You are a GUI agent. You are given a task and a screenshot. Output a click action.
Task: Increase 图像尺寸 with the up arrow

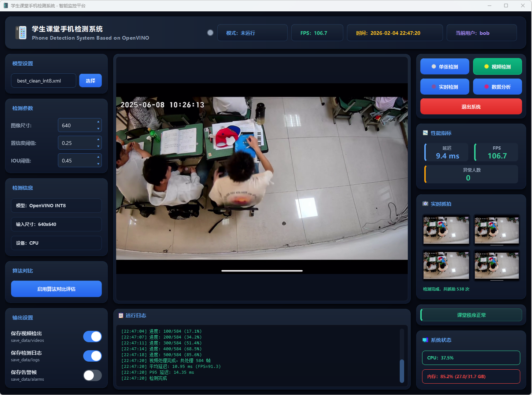click(98, 122)
